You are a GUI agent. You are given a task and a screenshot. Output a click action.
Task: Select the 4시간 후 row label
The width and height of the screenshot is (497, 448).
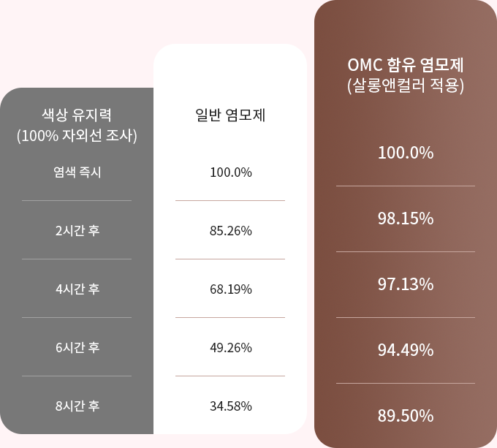pyautogui.click(x=77, y=289)
